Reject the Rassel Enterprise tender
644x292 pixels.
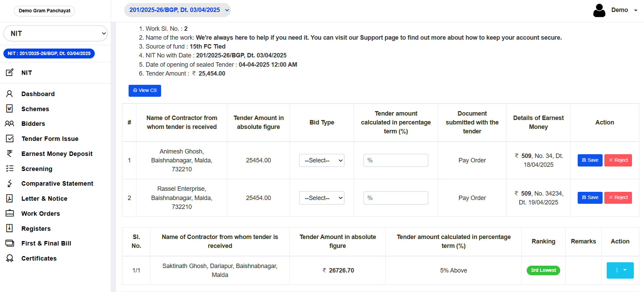click(x=618, y=198)
